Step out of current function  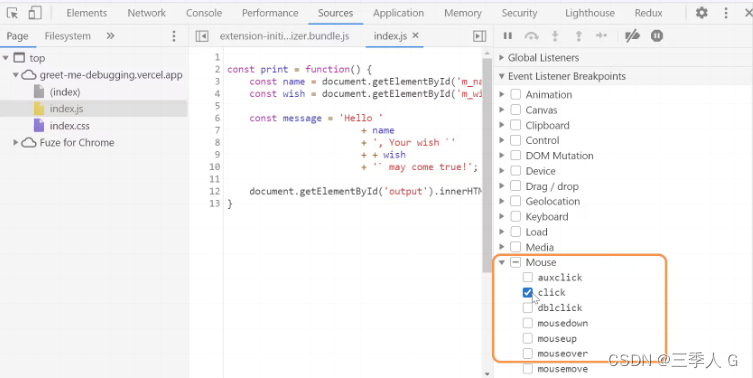coord(579,36)
